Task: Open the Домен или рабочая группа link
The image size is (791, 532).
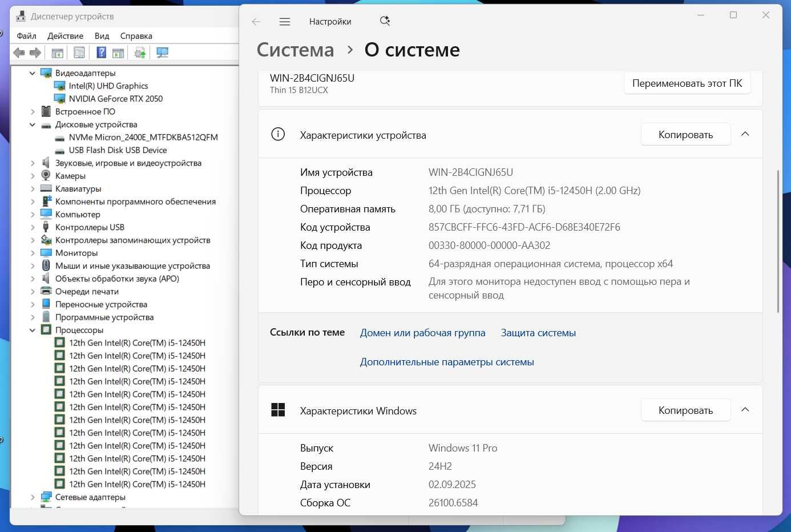Action: pyautogui.click(x=422, y=333)
